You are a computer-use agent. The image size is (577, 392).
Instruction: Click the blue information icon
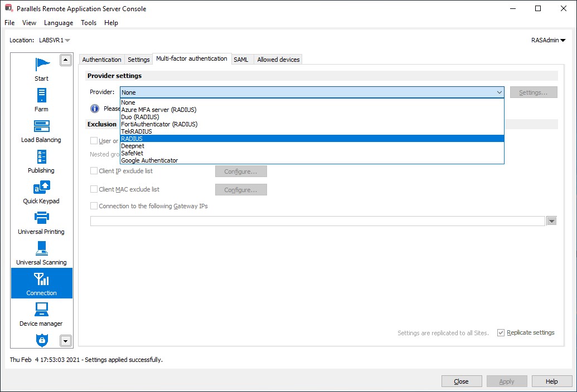coord(95,109)
